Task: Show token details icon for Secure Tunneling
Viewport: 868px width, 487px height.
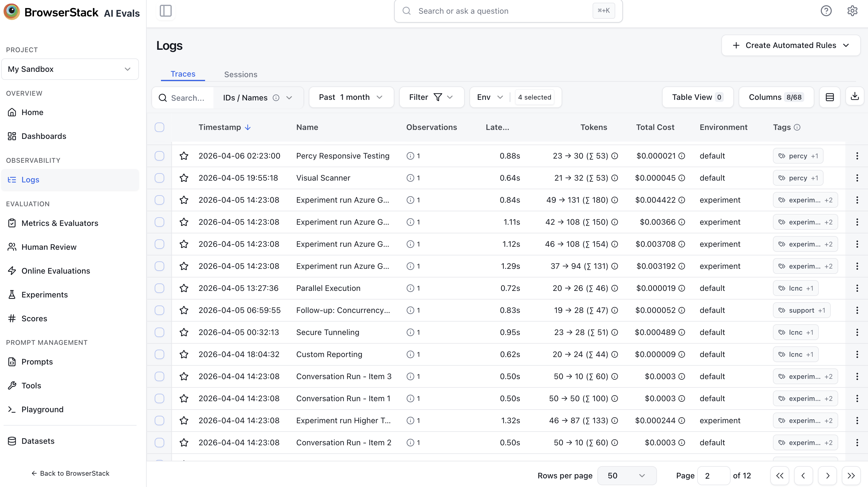Action: (x=615, y=332)
